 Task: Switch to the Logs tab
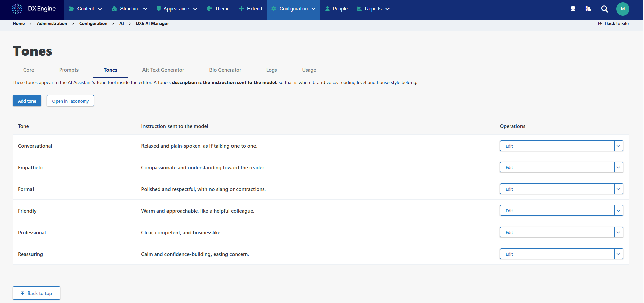click(271, 70)
